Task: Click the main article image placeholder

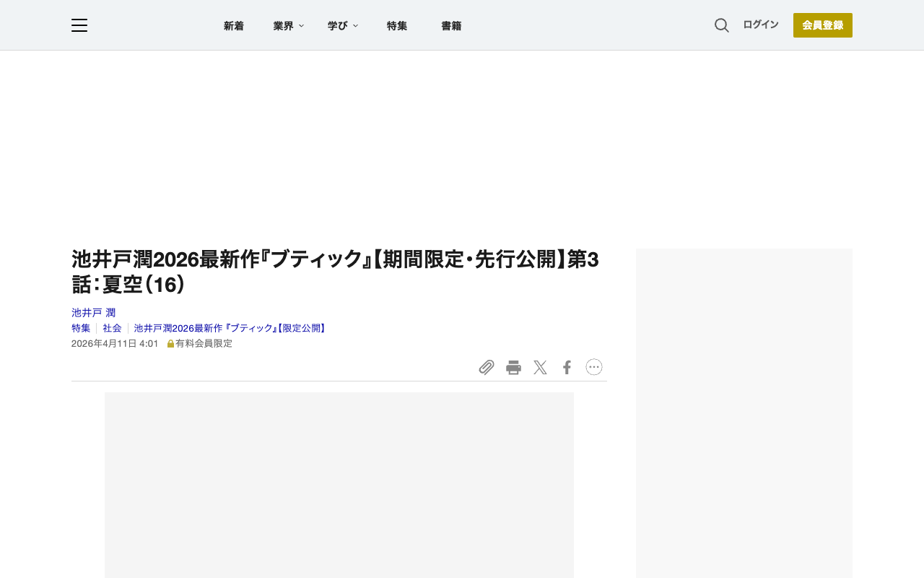Action: tap(339, 485)
